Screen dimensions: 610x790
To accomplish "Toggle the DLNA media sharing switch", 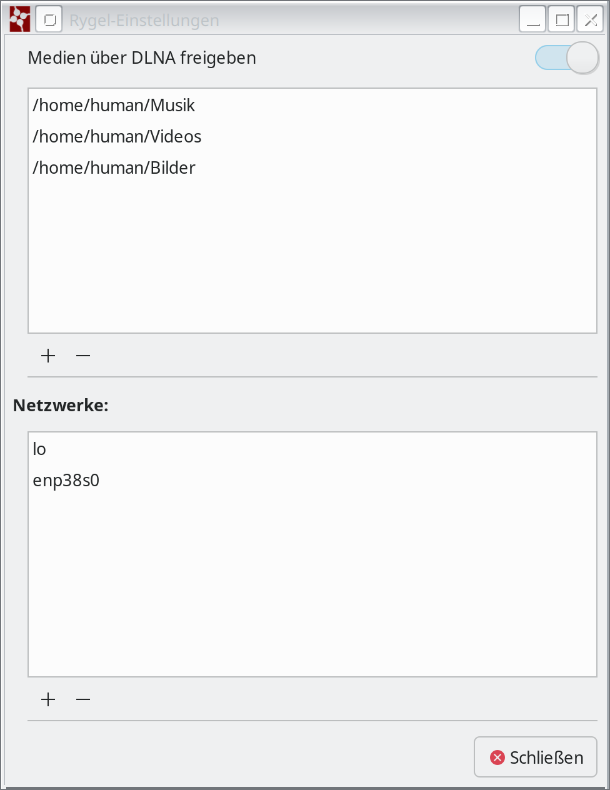I will (x=566, y=58).
